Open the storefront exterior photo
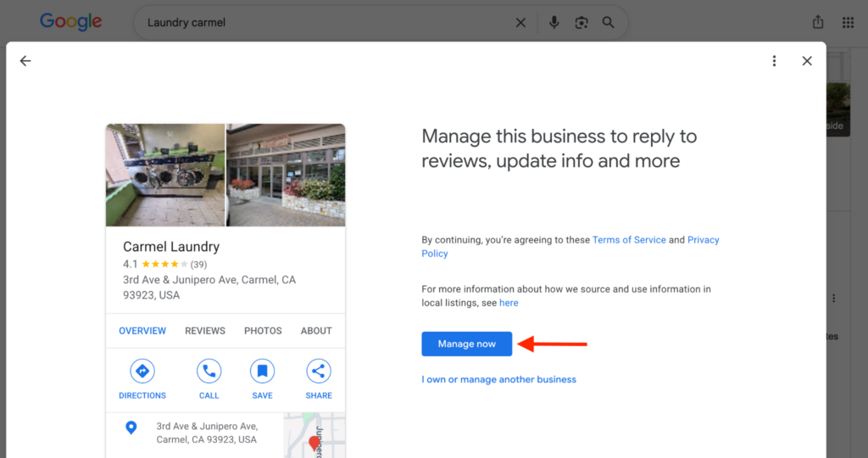This screenshot has width=868, height=458. [x=286, y=175]
